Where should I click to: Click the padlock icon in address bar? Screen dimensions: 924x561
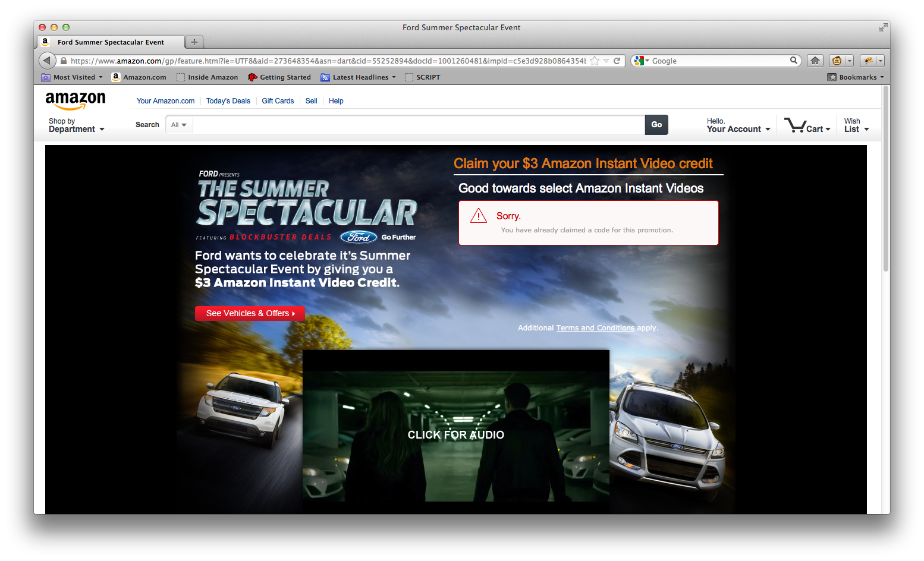[64, 61]
